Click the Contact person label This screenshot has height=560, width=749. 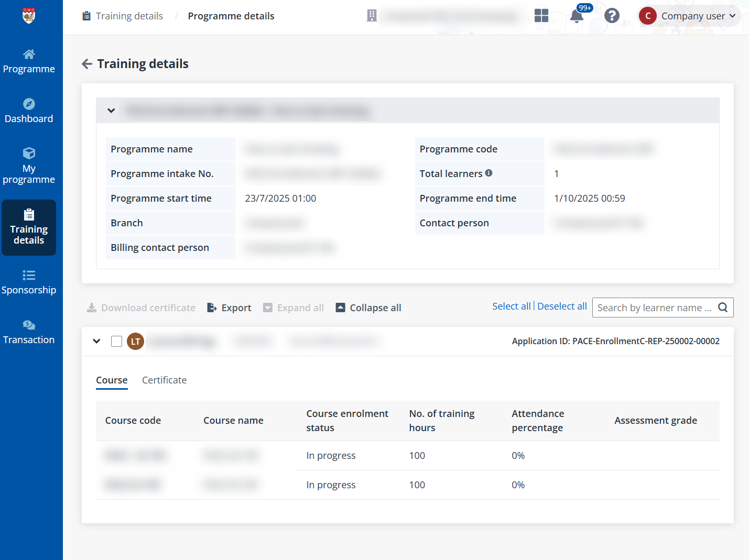tap(454, 223)
